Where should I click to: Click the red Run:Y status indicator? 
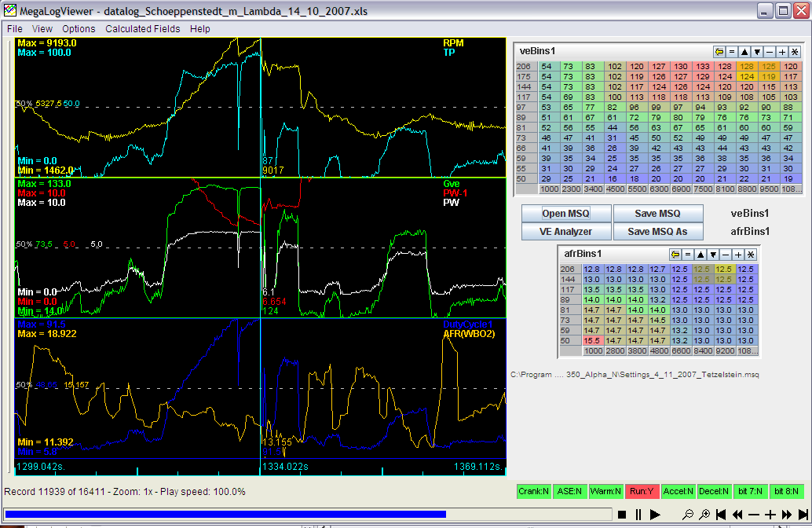point(642,491)
